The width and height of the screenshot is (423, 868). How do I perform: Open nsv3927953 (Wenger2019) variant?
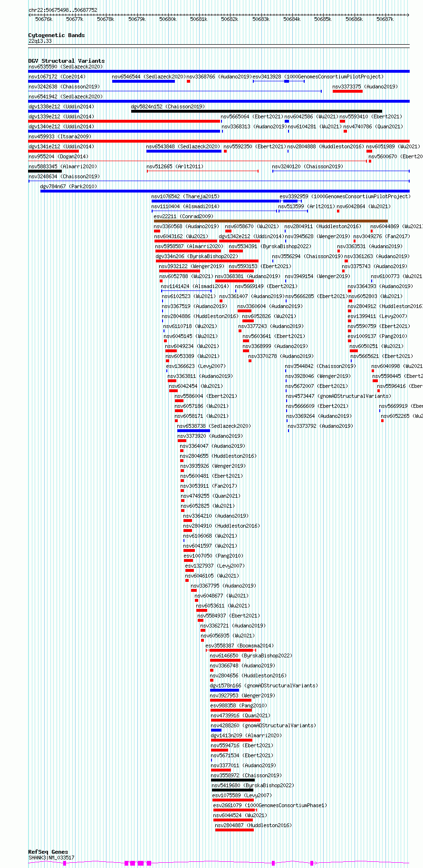pos(242,695)
